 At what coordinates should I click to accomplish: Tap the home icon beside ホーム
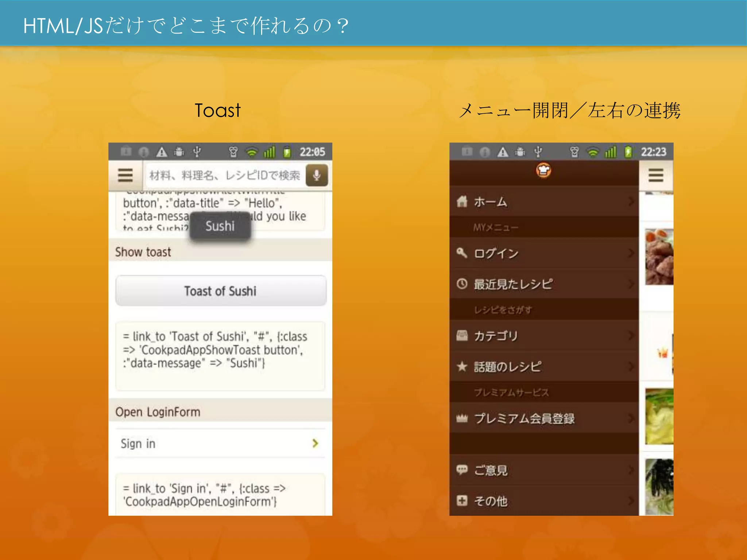pos(462,201)
